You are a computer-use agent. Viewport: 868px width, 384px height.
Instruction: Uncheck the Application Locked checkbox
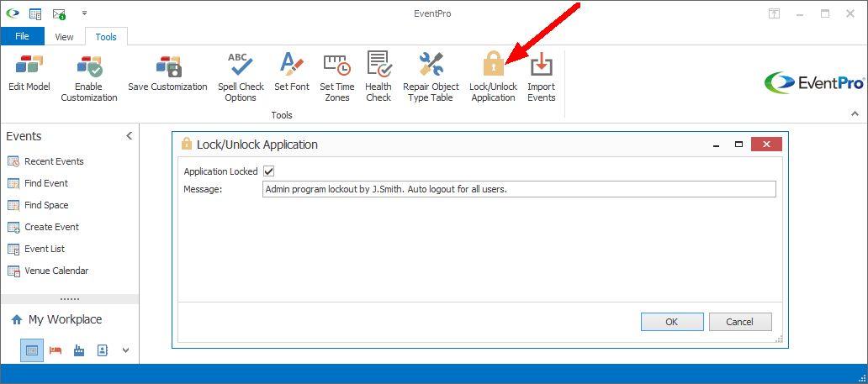pos(269,171)
